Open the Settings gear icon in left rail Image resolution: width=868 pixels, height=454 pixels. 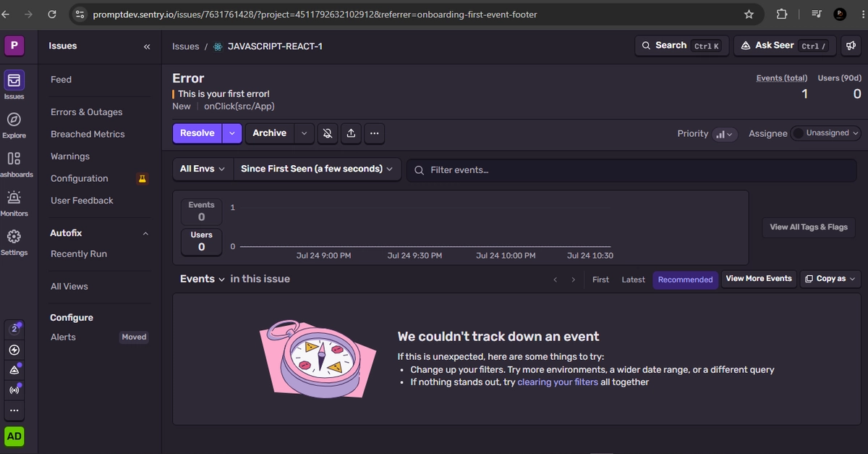click(x=14, y=236)
